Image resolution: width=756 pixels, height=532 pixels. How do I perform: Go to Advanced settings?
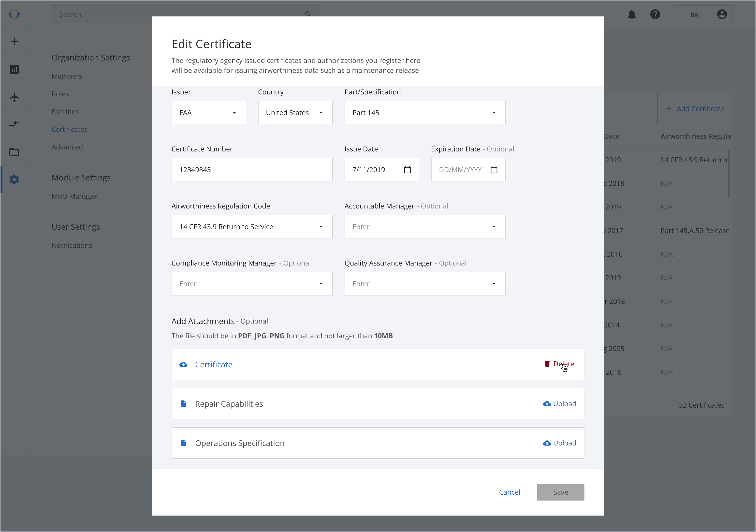coord(67,147)
